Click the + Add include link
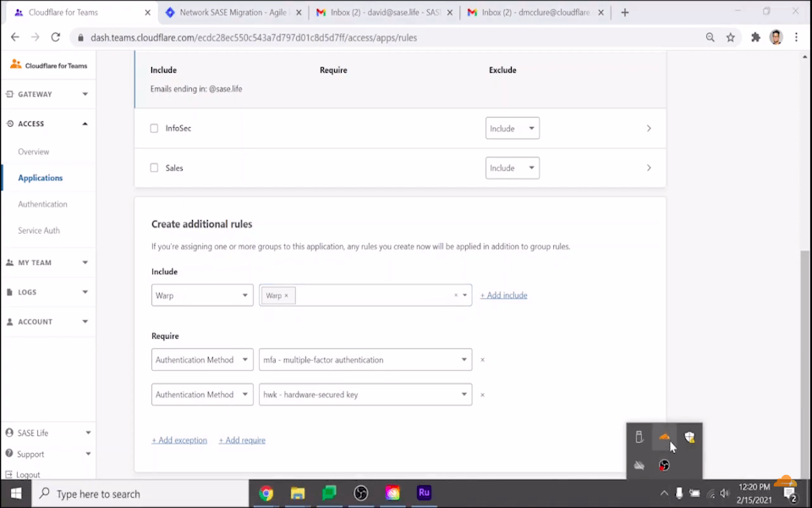The height and width of the screenshot is (508, 812). point(503,295)
